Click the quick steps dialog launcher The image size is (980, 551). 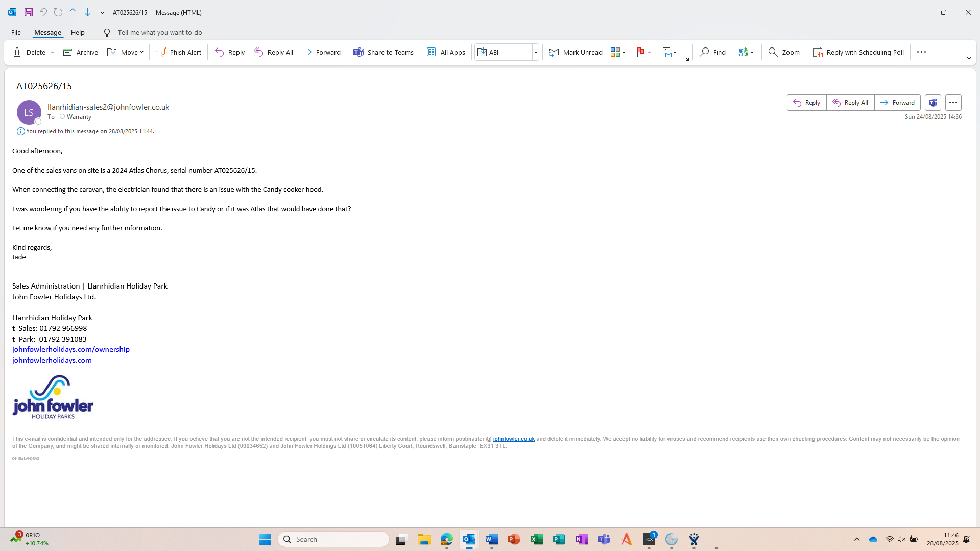pyautogui.click(x=687, y=59)
